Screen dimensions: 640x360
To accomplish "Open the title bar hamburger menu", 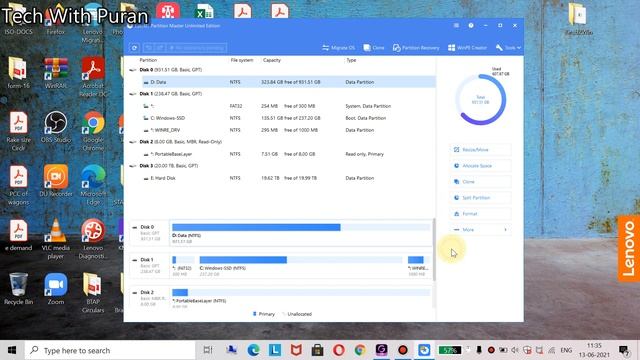I will point(456,25).
